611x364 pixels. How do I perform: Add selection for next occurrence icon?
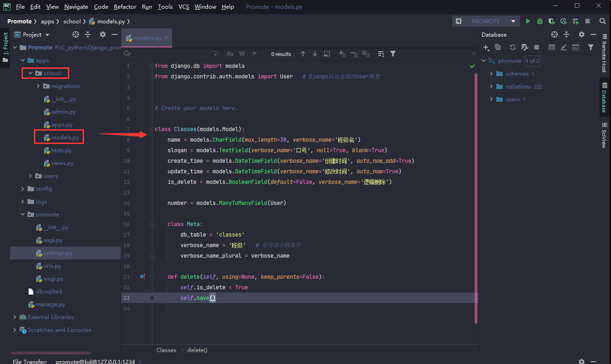pos(342,54)
